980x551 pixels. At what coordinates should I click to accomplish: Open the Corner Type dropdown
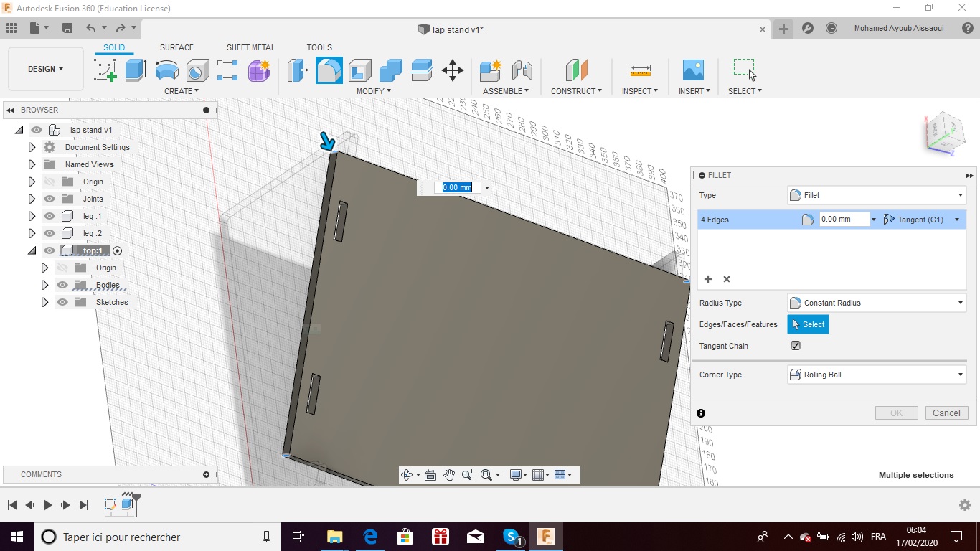[x=876, y=375]
